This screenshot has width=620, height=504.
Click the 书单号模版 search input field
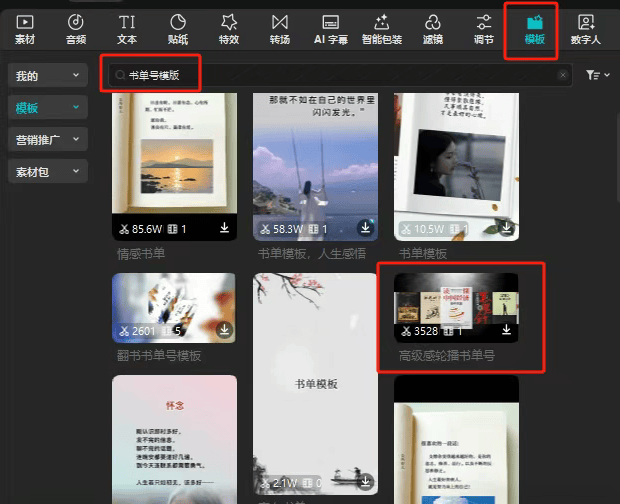(330, 75)
